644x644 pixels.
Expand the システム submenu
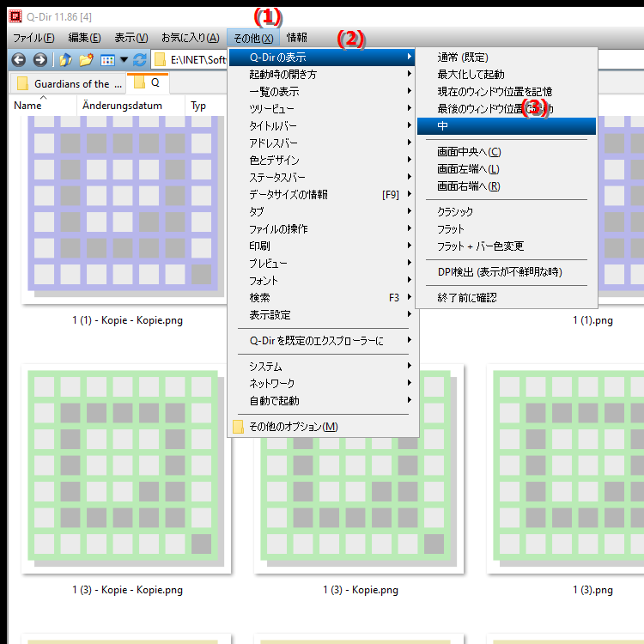[322, 367]
